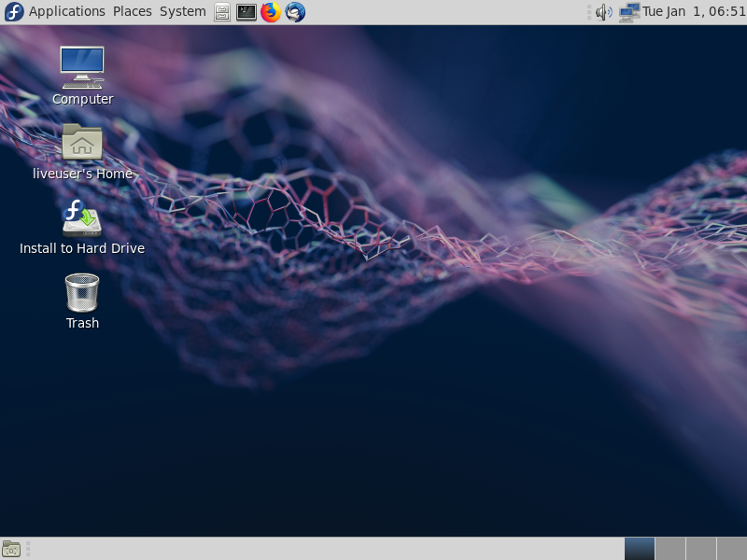Click the Fedora logo in the panel
The height and width of the screenshot is (560, 747).
tap(14, 12)
